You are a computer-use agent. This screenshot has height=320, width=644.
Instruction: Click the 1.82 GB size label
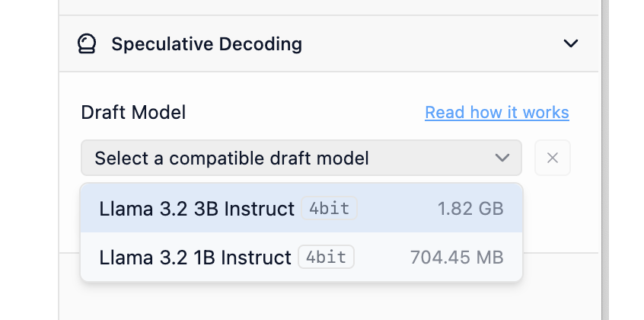tap(470, 209)
